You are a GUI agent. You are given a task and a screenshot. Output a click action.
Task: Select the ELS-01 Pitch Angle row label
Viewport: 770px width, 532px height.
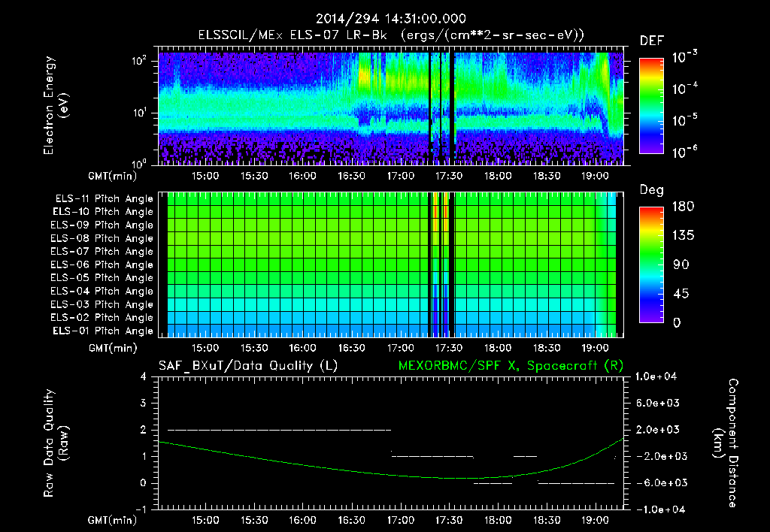(x=102, y=331)
